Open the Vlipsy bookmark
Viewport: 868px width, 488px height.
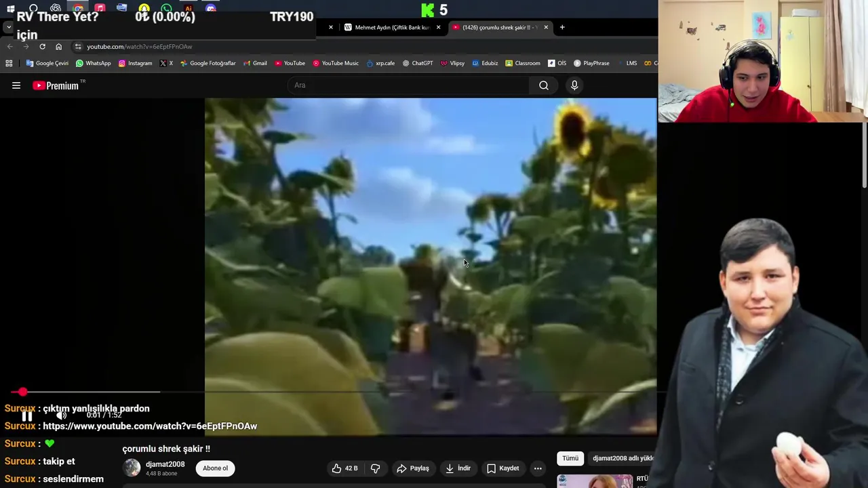(x=452, y=63)
